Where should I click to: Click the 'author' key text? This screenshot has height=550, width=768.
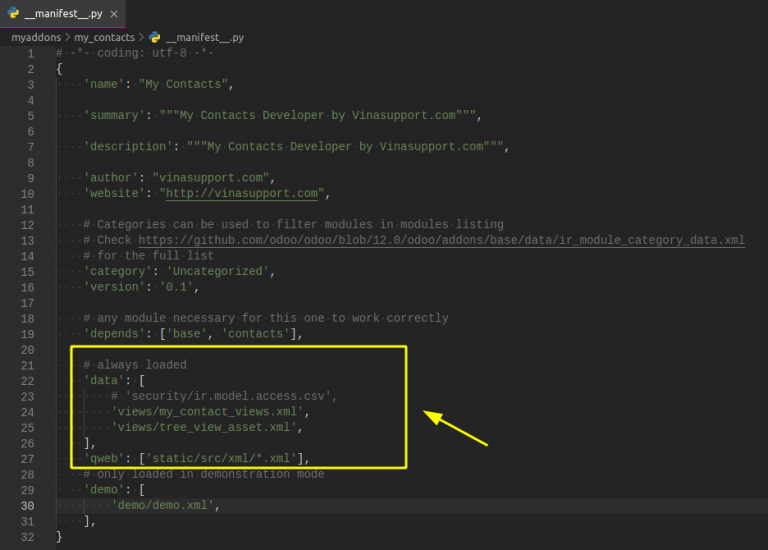pyautogui.click(x=111, y=178)
